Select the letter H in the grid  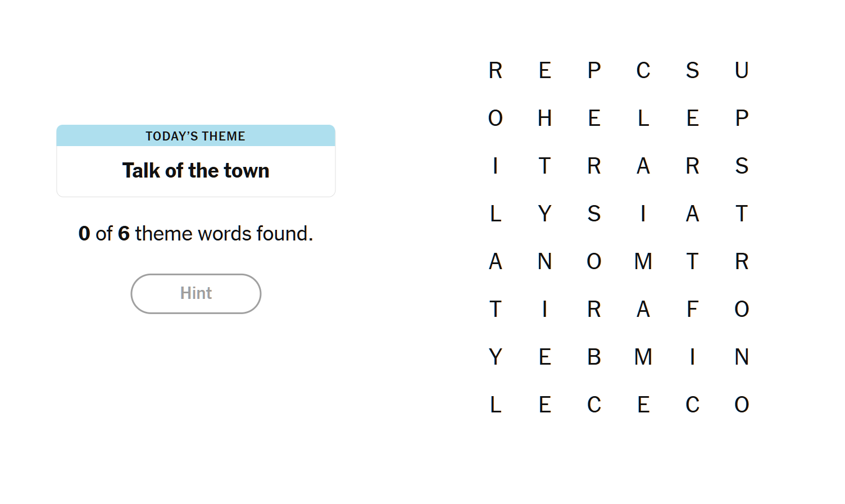(x=544, y=118)
